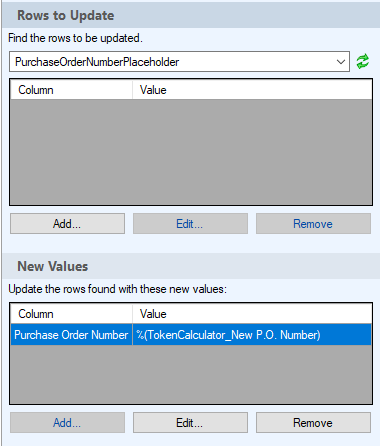Click Value header in New Values grid

(x=252, y=314)
